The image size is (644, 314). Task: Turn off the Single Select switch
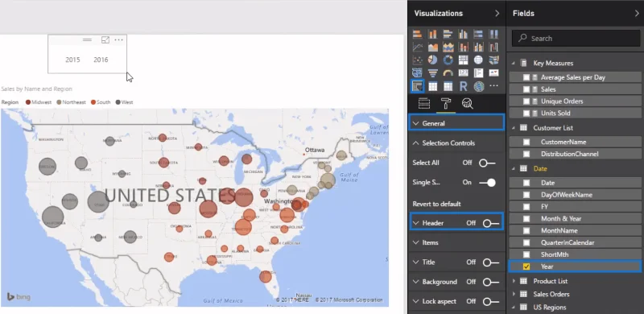(x=487, y=183)
